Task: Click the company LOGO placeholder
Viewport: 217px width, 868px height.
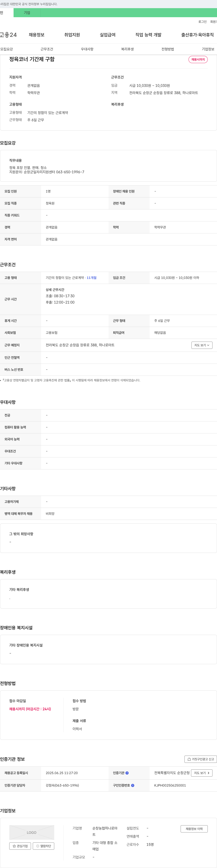Action: point(32,832)
